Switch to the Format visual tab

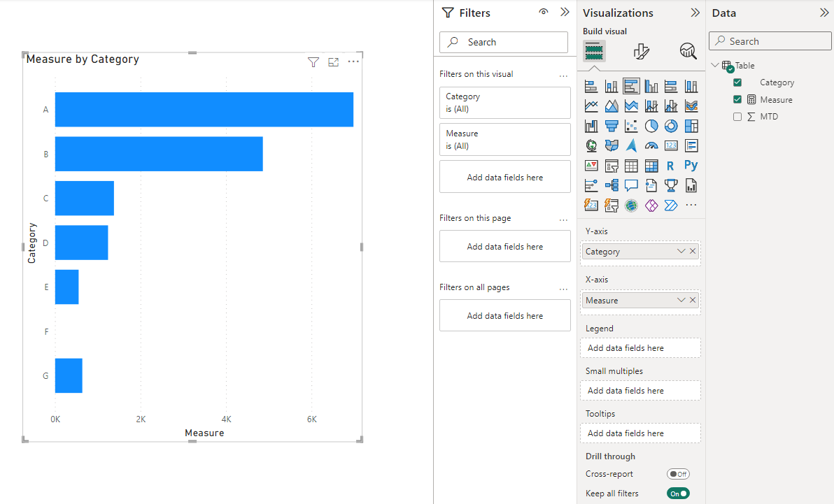[642, 51]
